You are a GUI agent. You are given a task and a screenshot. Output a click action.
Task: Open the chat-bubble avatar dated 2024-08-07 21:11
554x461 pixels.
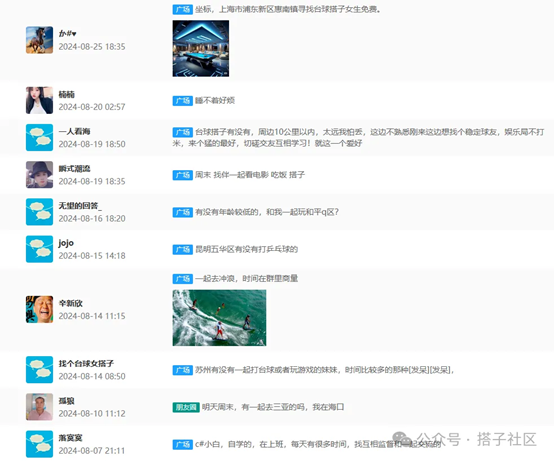coord(40,444)
